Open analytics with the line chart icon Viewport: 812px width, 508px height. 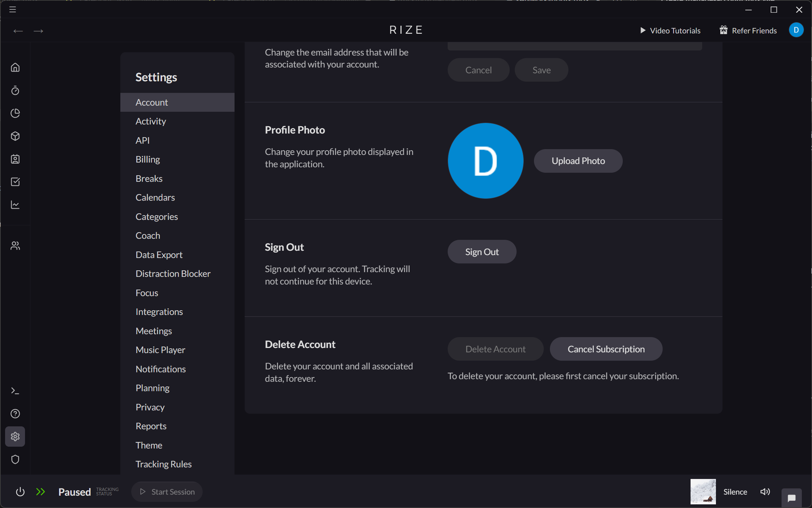[x=15, y=205]
